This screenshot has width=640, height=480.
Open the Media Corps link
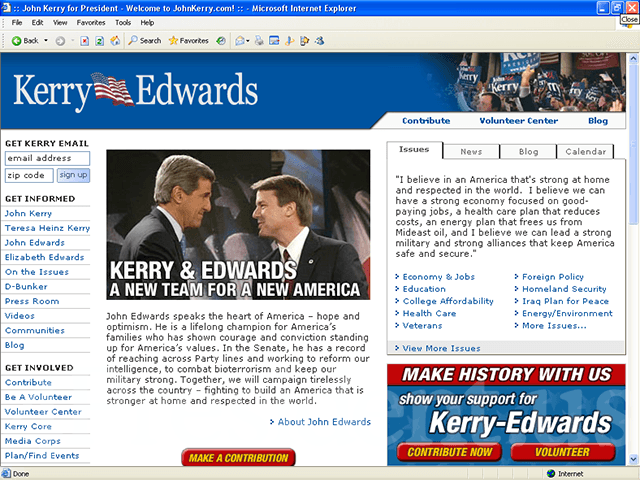[x=33, y=441]
